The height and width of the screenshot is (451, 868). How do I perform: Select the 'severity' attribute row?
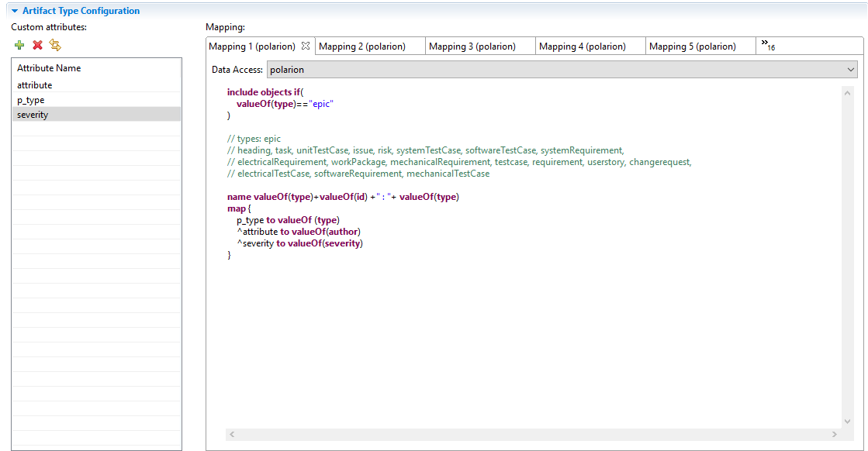pyautogui.click(x=96, y=115)
